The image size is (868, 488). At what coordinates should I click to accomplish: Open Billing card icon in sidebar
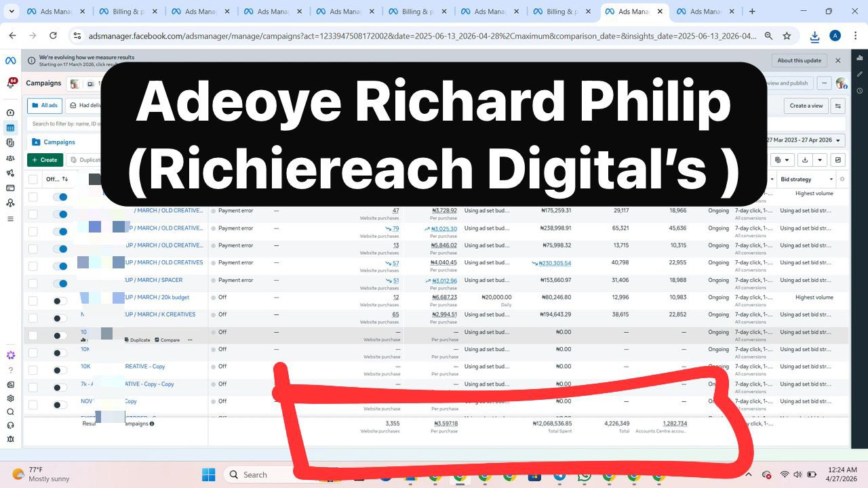tap(10, 188)
